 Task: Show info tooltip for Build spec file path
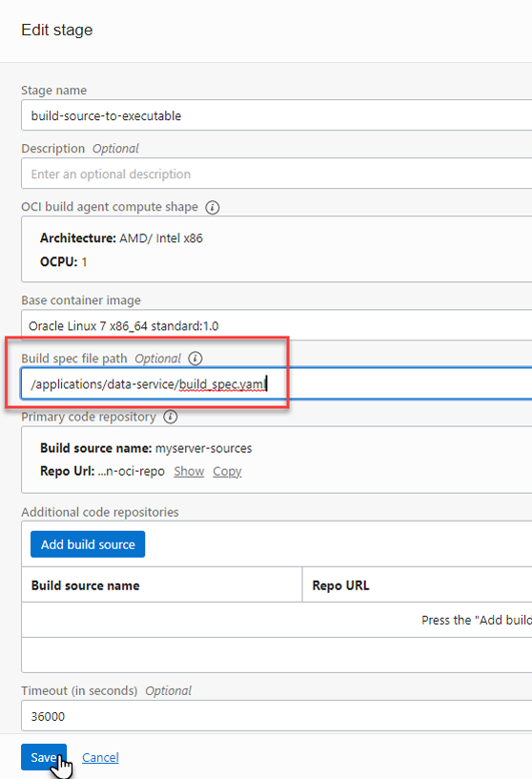point(195,359)
